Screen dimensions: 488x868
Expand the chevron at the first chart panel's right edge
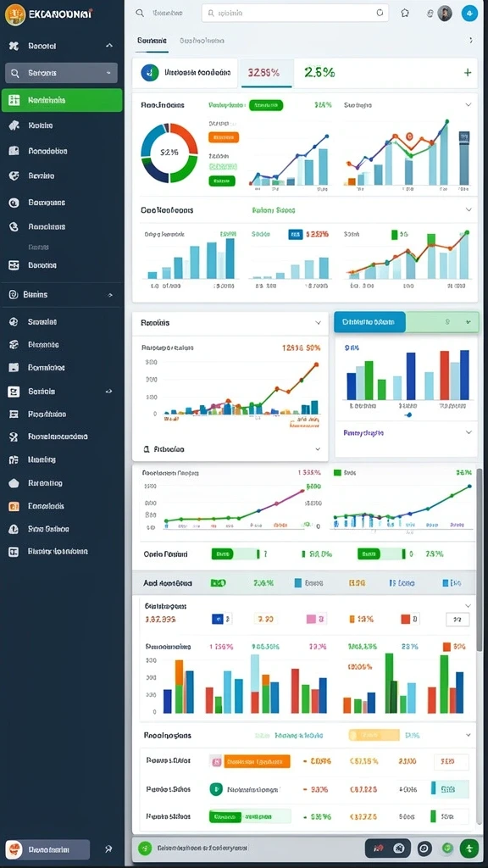click(x=469, y=104)
